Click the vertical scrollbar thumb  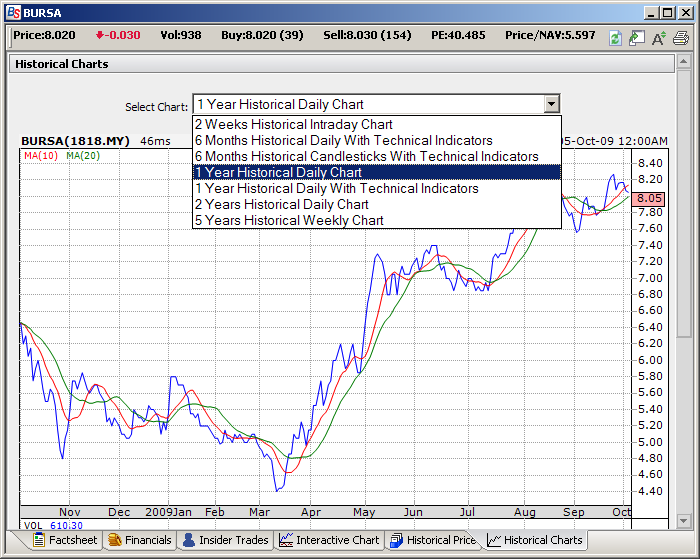tap(683, 203)
